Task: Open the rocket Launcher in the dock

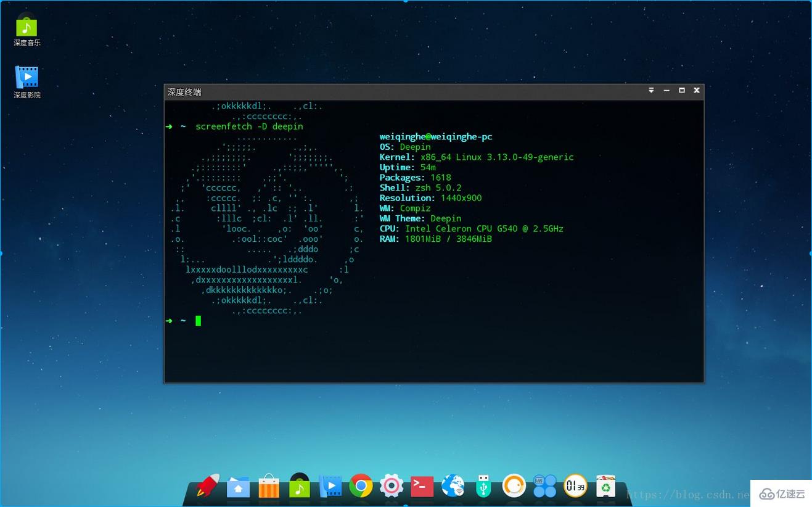Action: click(208, 486)
